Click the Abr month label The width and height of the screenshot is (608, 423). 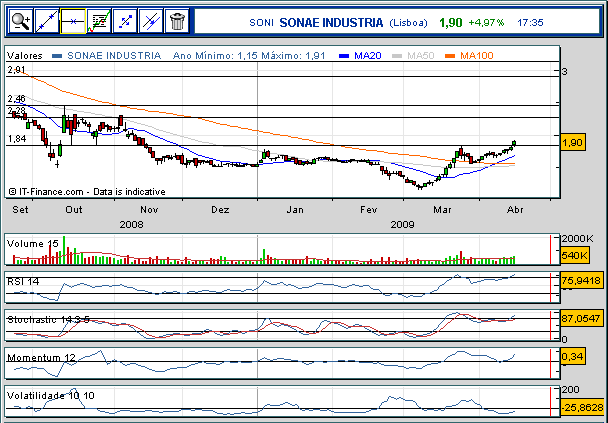tap(515, 210)
